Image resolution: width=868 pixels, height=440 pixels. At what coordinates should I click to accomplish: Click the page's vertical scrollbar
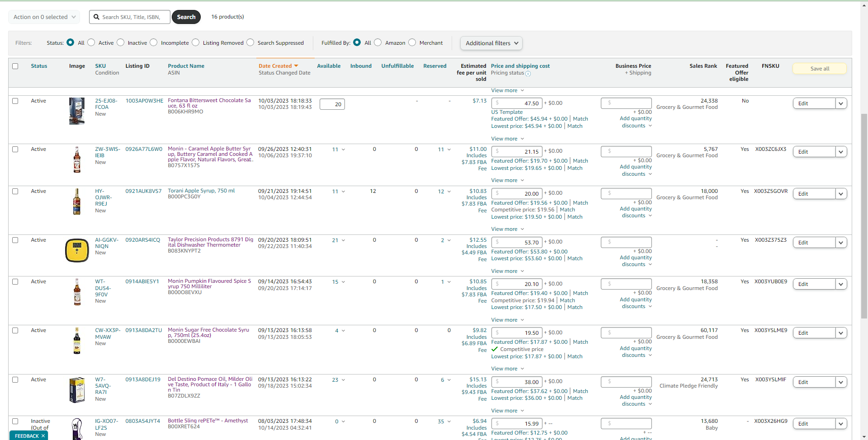pos(864,217)
